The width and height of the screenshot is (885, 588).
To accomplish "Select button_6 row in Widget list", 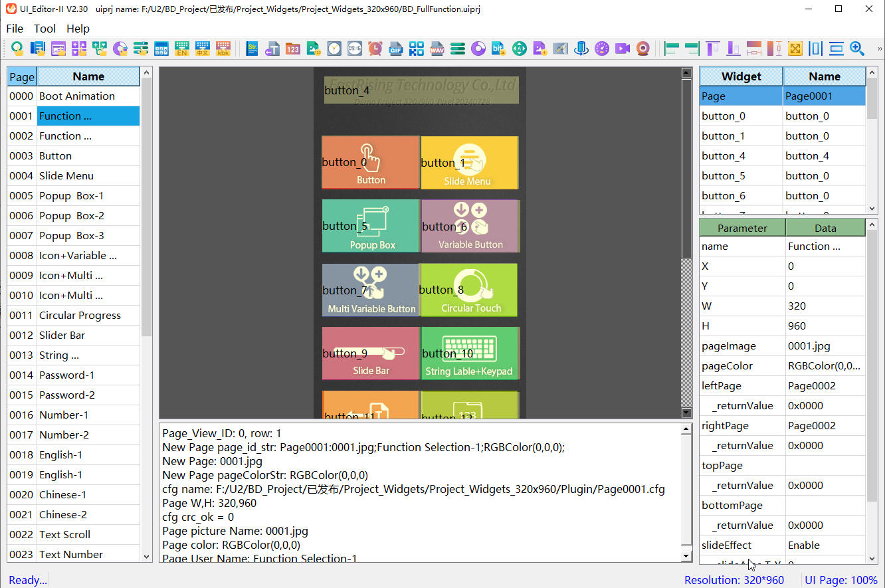I will [783, 195].
